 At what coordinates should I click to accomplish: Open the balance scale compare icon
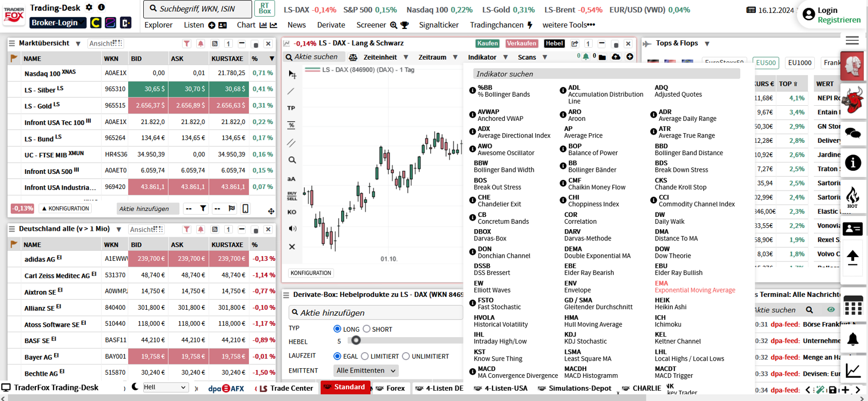(353, 57)
